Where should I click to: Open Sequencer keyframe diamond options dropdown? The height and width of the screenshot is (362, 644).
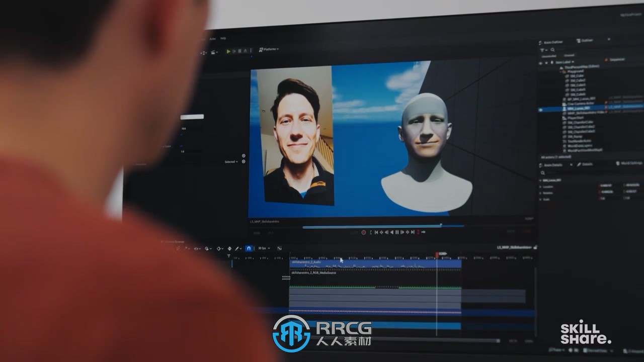coord(220,248)
